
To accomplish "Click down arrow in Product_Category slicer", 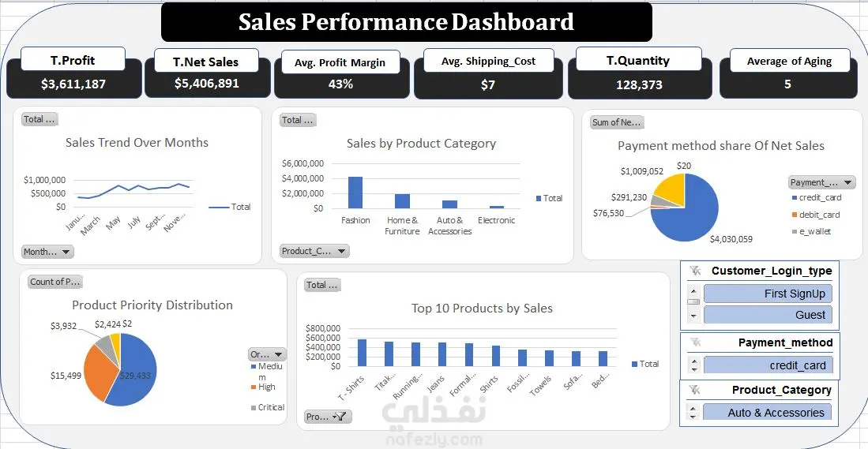I will click(694, 417).
